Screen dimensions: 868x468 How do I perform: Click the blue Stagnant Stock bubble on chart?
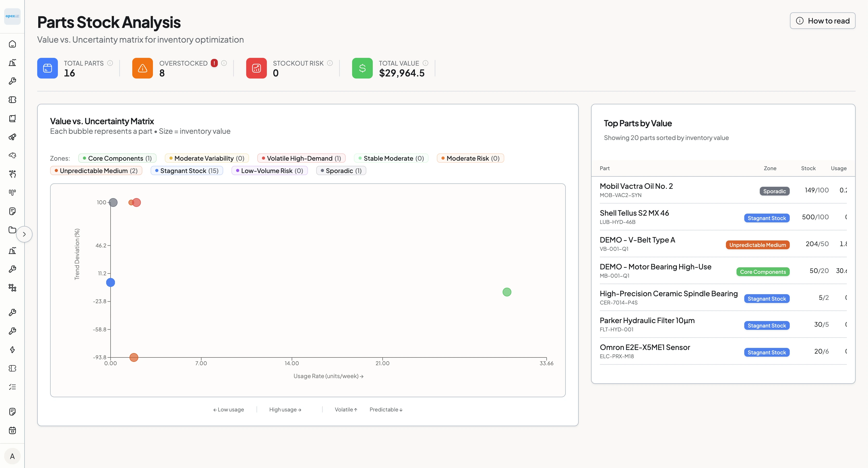(x=111, y=282)
